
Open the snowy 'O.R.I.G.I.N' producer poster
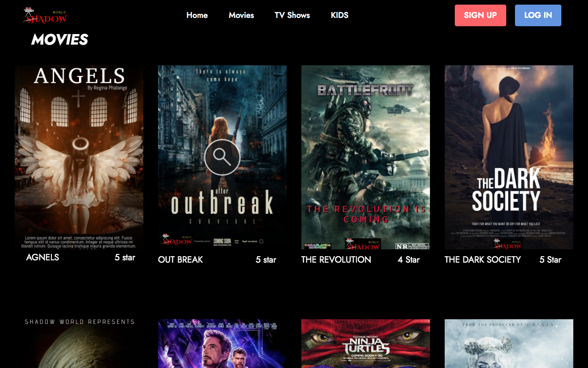509,344
